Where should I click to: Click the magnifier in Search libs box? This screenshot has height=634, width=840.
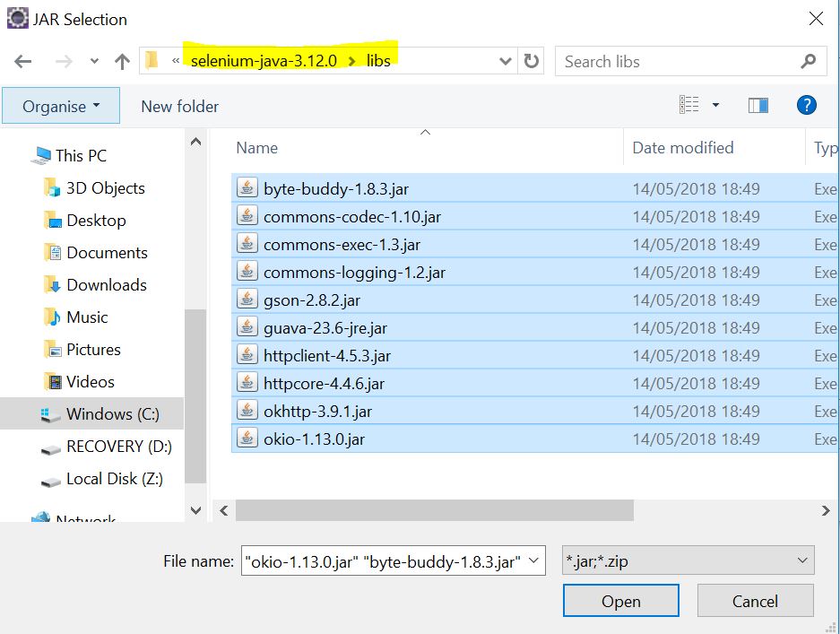click(x=808, y=62)
